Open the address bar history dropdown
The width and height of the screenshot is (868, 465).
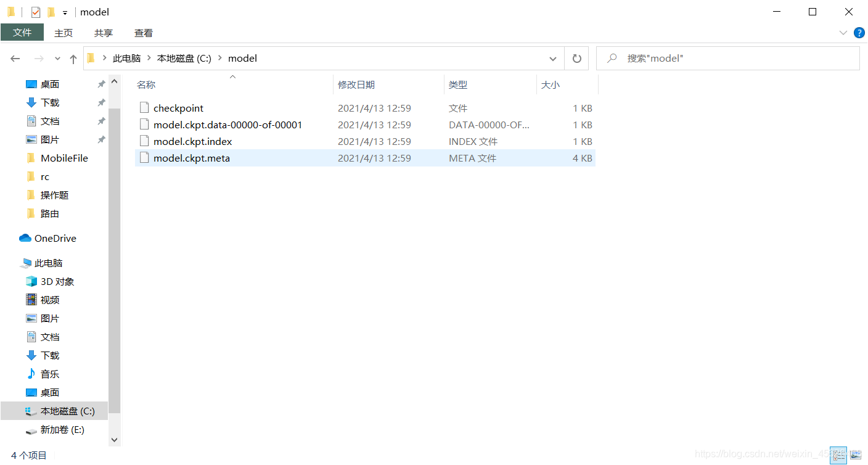(553, 59)
